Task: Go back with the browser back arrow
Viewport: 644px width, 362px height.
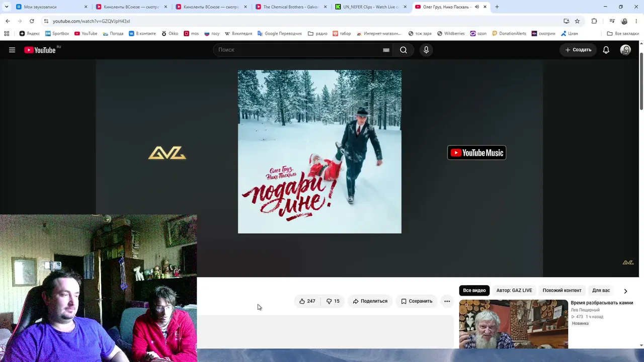Action: pyautogui.click(x=8, y=21)
